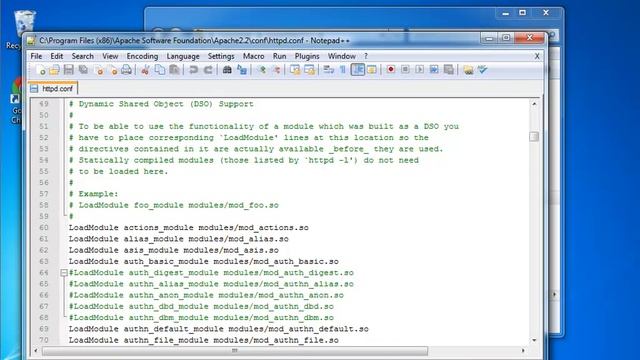Click the 'LoadModule actions_module' line
Screen dimensions: 640x360
click(189, 227)
